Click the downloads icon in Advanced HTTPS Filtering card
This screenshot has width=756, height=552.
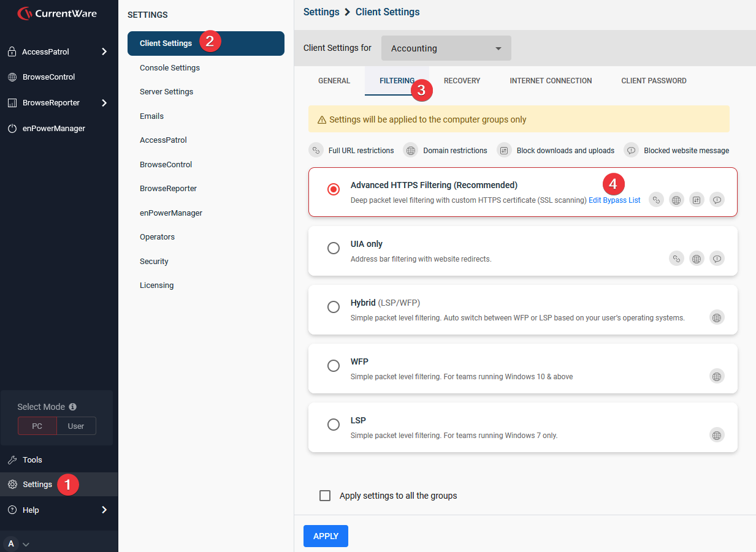pos(697,200)
